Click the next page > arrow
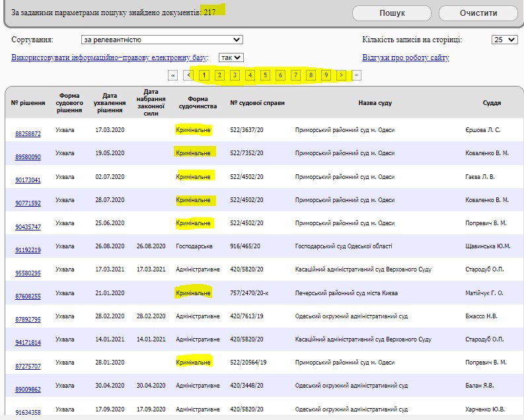The image size is (524, 420). (x=341, y=75)
